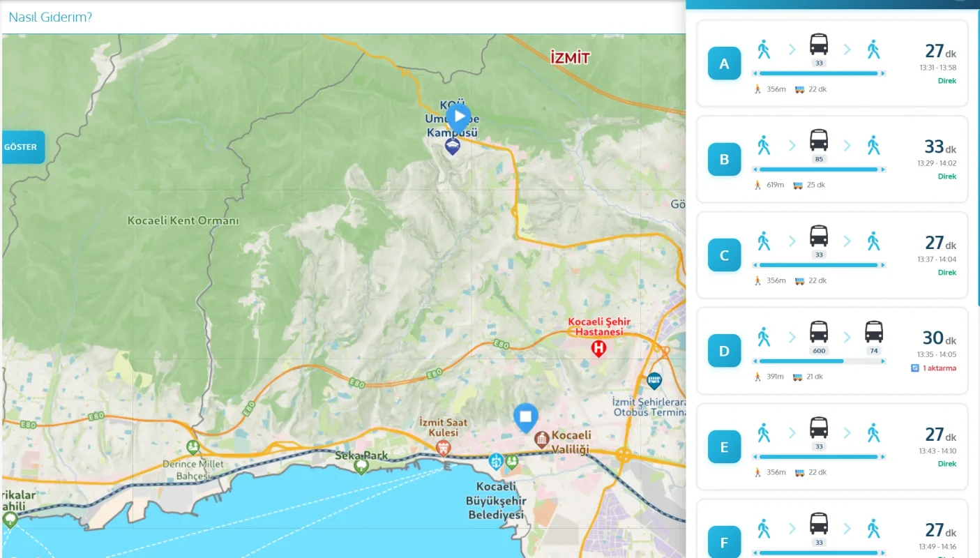Click the "Direk" label in route E
Viewport: 980px width, 558px height.
[x=947, y=464]
